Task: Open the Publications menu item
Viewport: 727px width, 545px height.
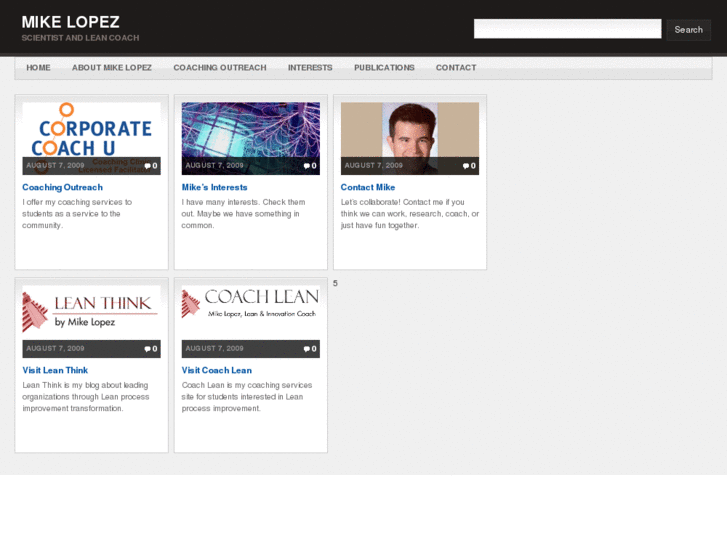Action: pos(384,68)
